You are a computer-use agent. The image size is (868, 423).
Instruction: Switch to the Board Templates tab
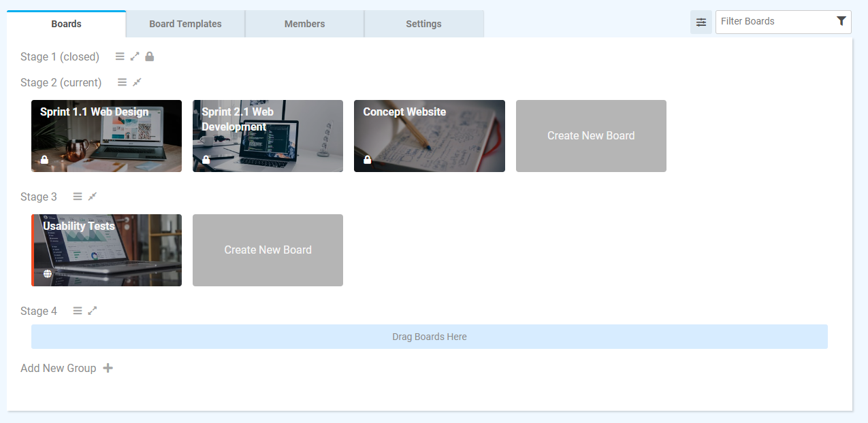click(185, 24)
